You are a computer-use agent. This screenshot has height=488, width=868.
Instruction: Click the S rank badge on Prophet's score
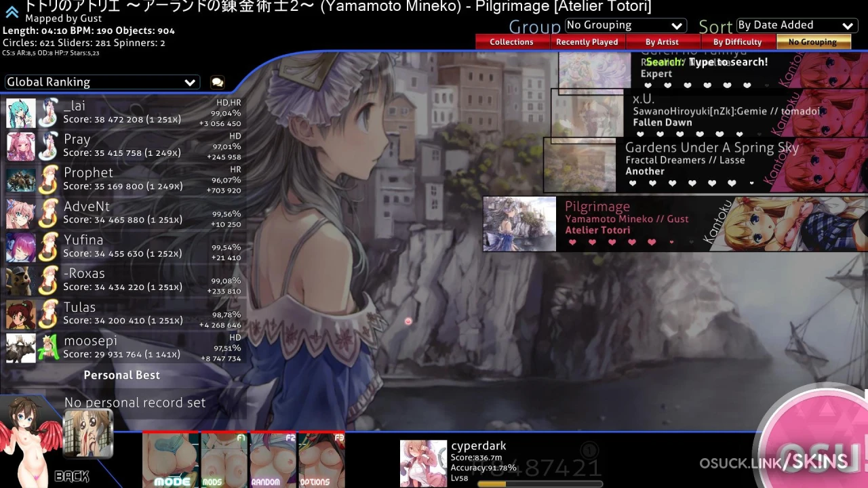(48, 180)
